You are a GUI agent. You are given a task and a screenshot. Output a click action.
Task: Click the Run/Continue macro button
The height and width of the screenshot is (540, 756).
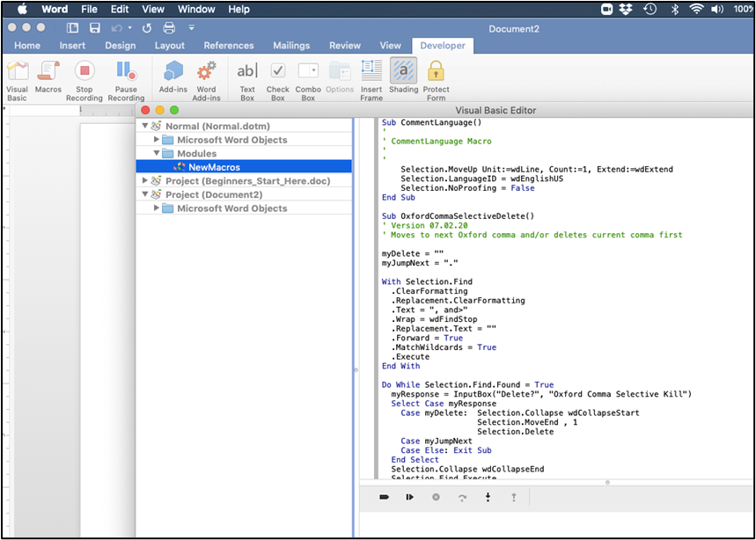point(410,497)
